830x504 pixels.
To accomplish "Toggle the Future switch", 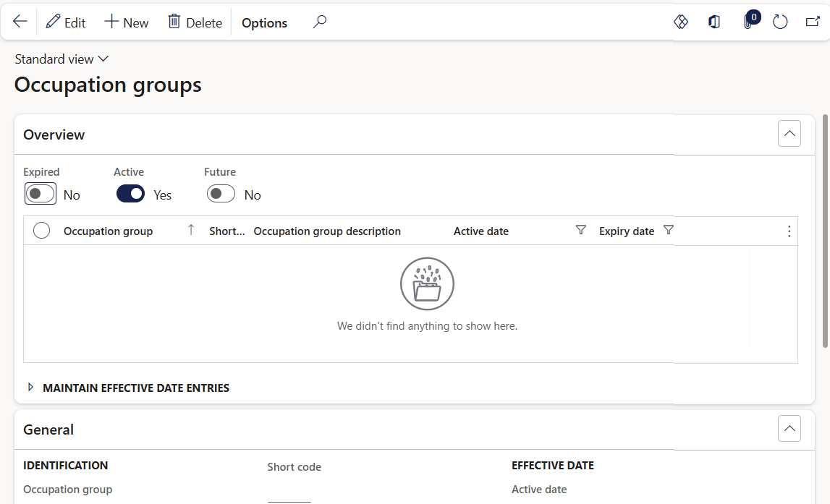I will (x=221, y=194).
